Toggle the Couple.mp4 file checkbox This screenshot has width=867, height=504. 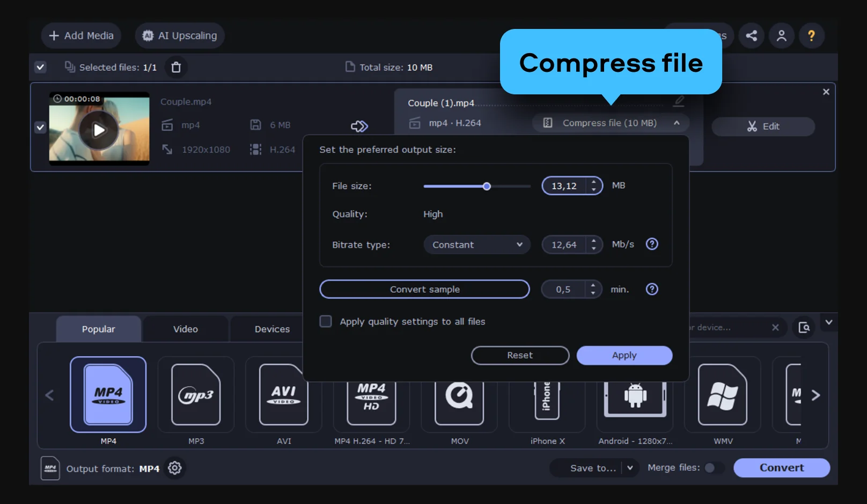pyautogui.click(x=40, y=128)
